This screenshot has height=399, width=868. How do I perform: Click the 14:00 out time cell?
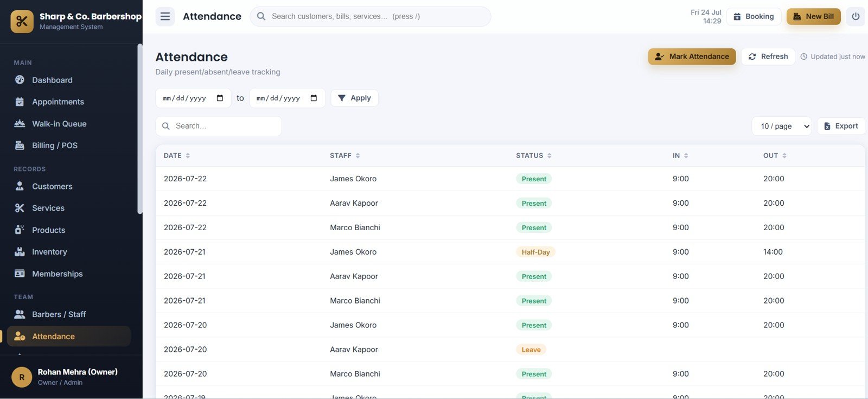click(x=773, y=252)
